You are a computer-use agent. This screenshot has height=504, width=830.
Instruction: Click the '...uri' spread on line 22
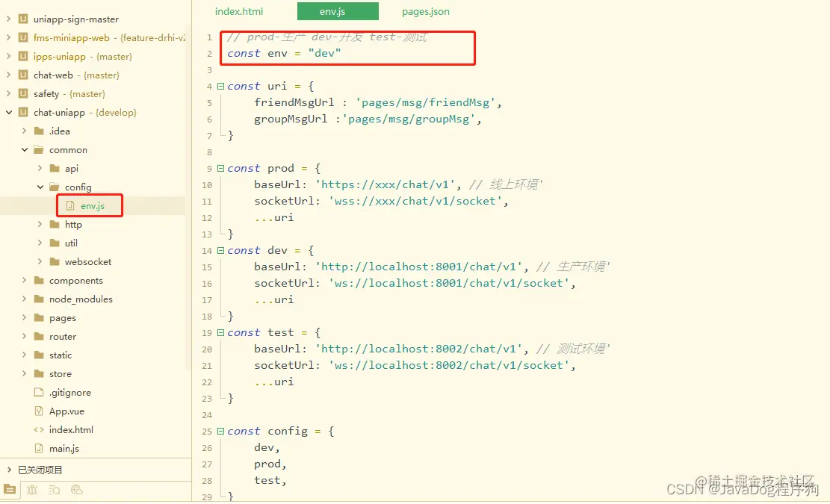coord(273,382)
